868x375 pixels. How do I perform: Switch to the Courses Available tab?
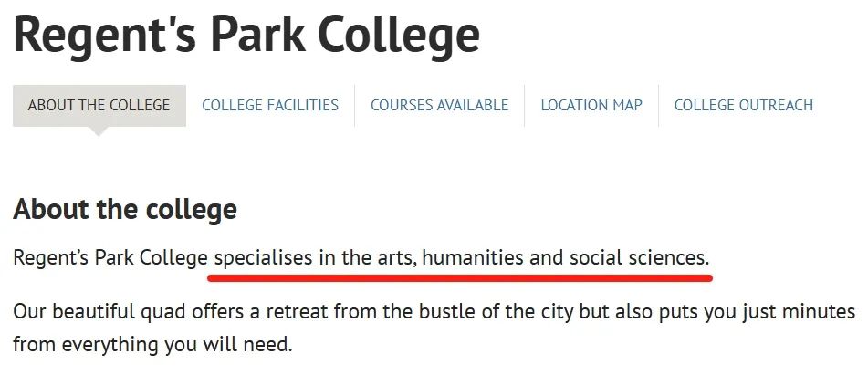tap(440, 105)
